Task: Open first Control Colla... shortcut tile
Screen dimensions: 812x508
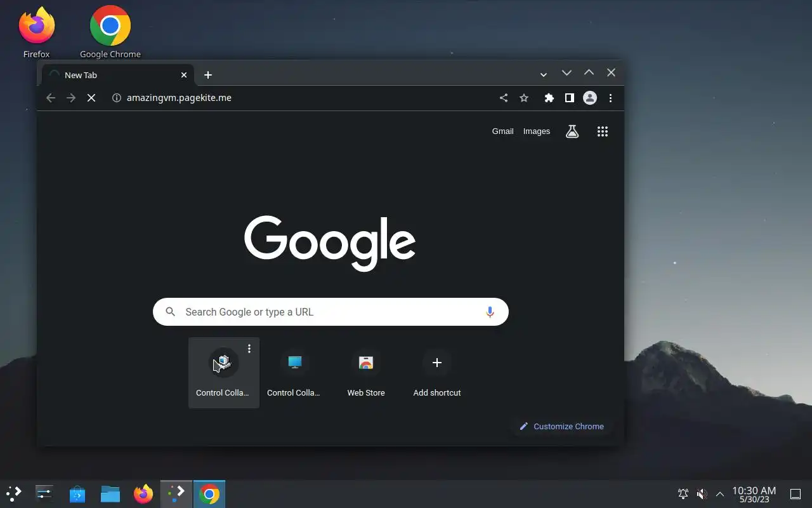Action: pos(223,373)
